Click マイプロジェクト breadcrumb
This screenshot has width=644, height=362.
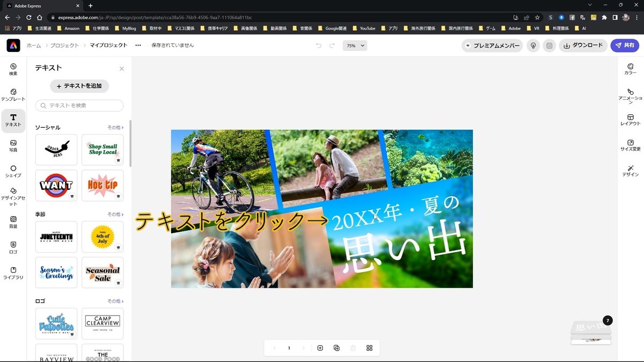(x=108, y=46)
